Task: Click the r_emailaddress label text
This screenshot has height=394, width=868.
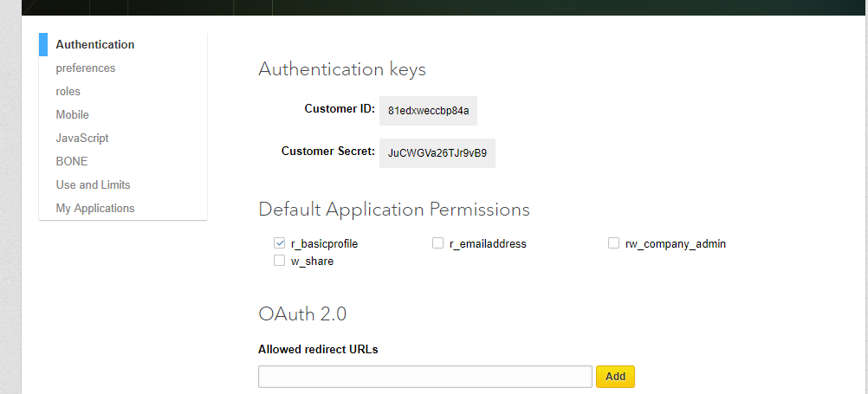Action: click(488, 243)
